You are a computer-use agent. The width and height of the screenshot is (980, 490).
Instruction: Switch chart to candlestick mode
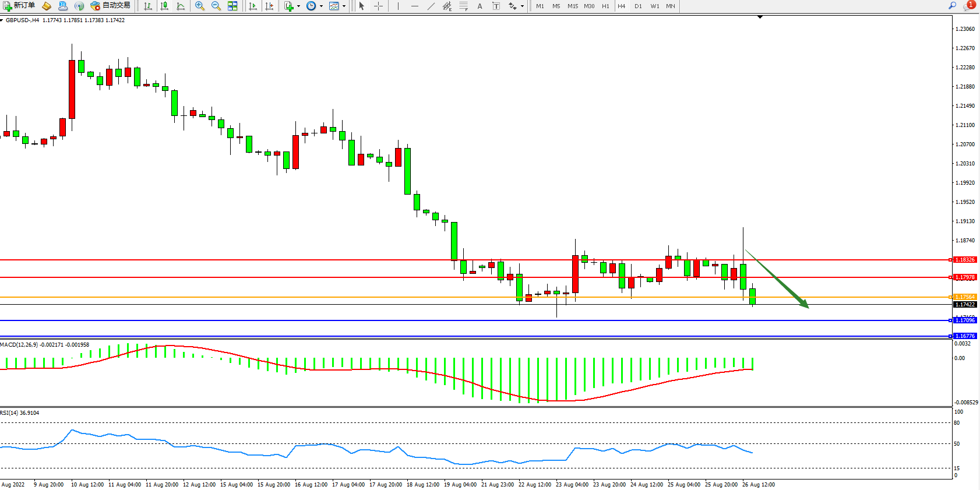(x=164, y=6)
